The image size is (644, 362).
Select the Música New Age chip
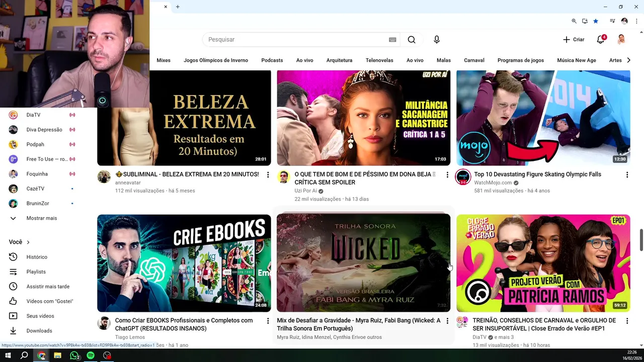point(577,60)
